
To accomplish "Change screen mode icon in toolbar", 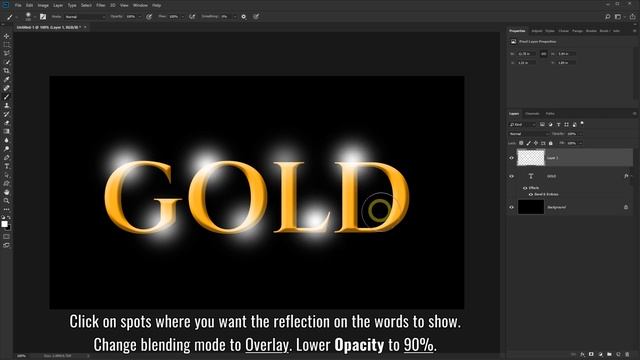I will pos(7,245).
